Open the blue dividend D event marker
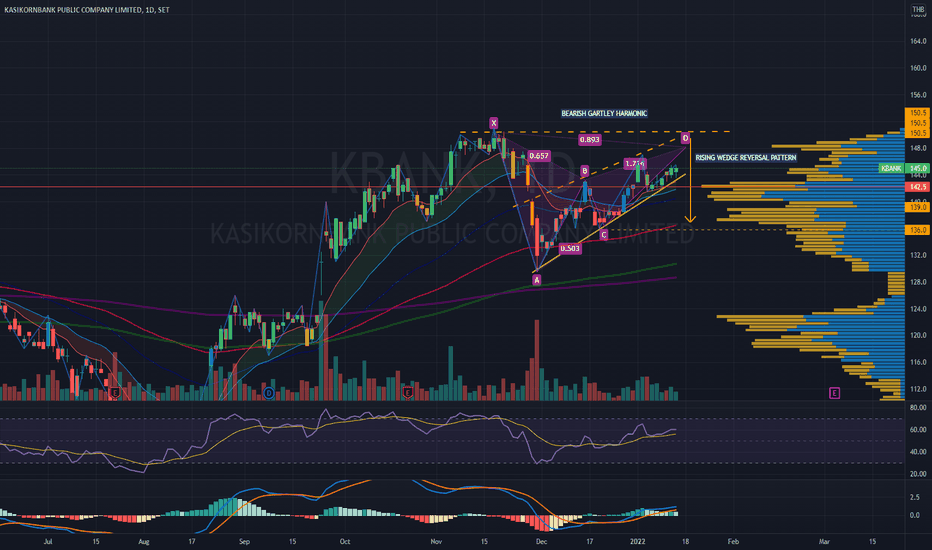The height and width of the screenshot is (550, 932). (x=269, y=393)
